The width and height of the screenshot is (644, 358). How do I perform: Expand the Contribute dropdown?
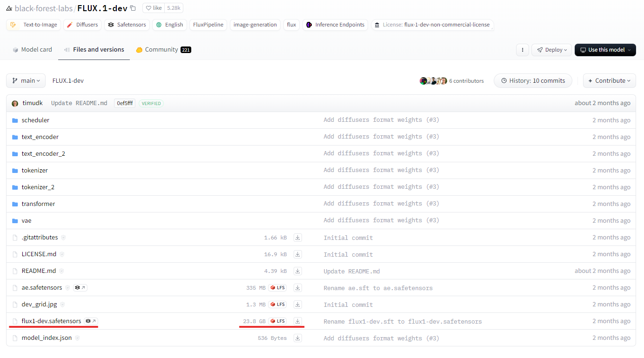pyautogui.click(x=609, y=80)
